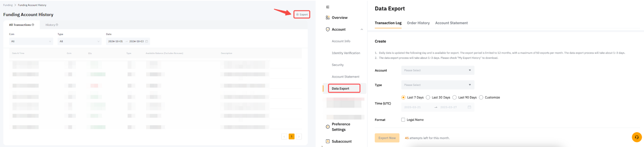Viewport: 644px width, 147px height.
Task: Click the Export button in Funding Account History
Action: click(x=302, y=14)
